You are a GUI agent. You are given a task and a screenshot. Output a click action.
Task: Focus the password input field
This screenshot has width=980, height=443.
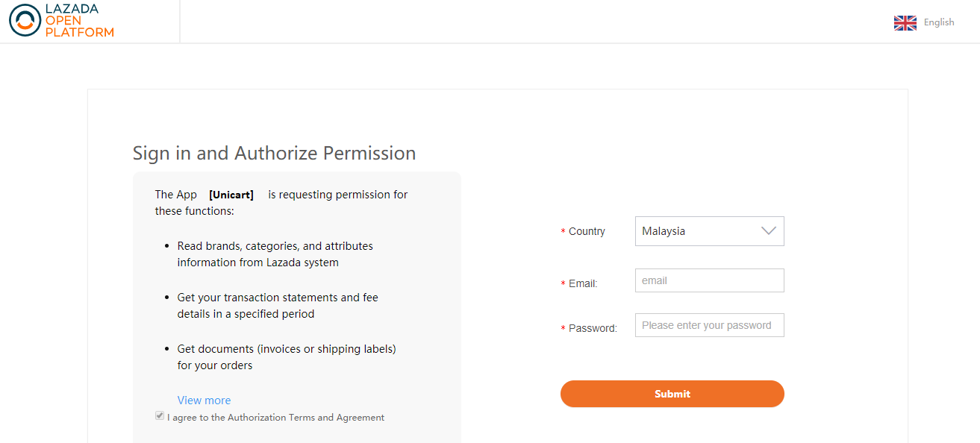[709, 325]
